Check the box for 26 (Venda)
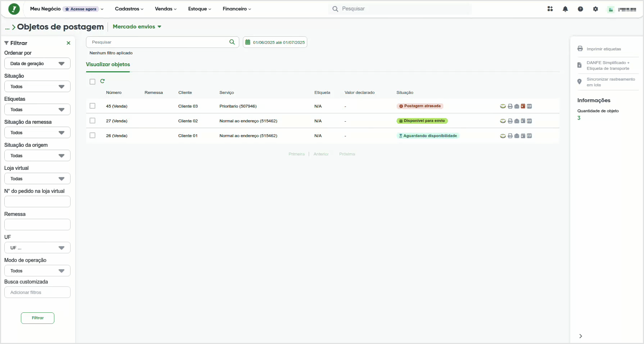Screen dimensions: 644x344 [92, 135]
